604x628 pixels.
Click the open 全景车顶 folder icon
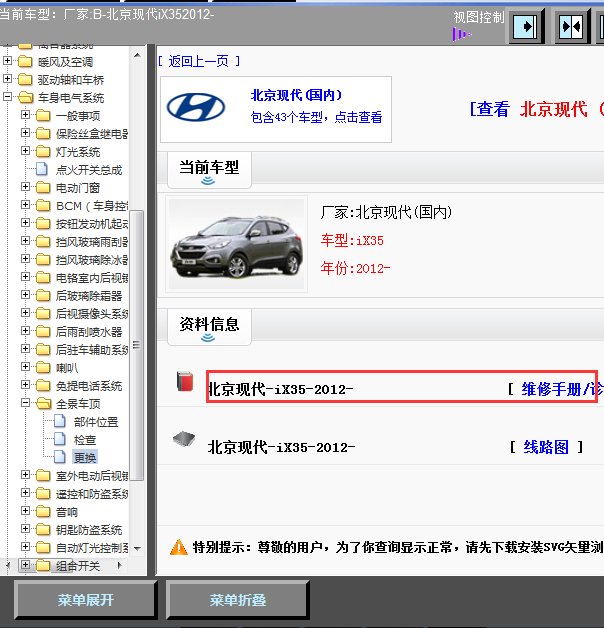[44, 403]
